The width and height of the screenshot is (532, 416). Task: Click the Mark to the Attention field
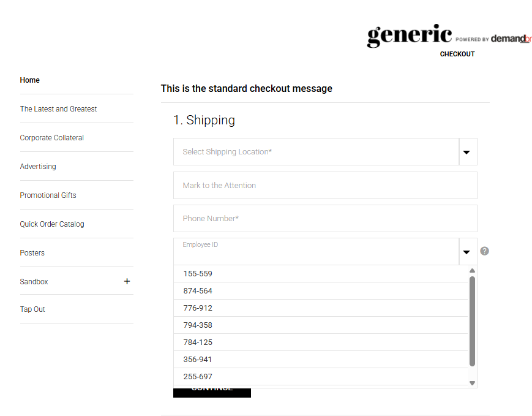325,186
